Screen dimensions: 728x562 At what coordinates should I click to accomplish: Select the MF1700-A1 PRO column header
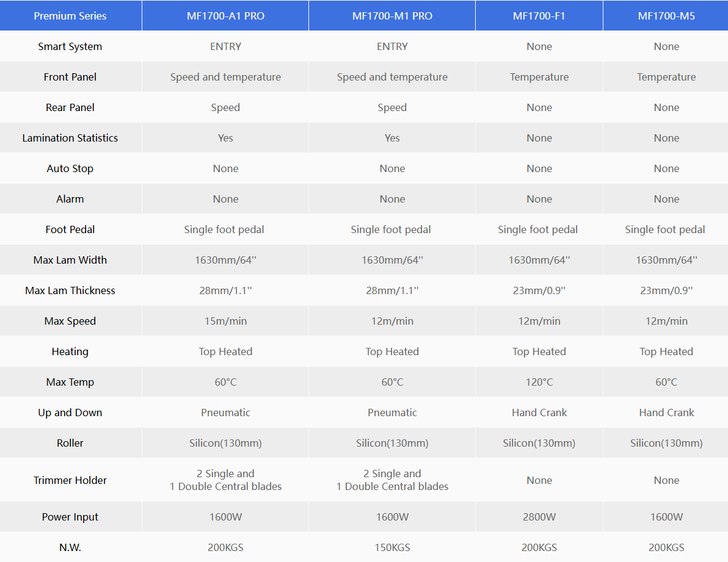tap(225, 16)
